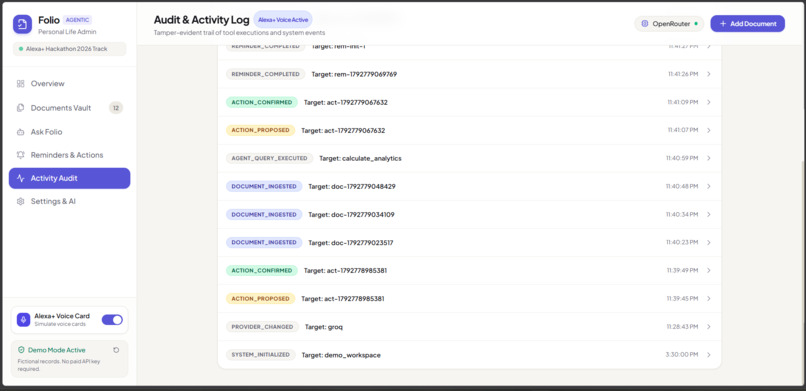Screen dimensions: 806x391
Task: Click the Alexa+ Voice Active badge
Action: pyautogui.click(x=283, y=20)
